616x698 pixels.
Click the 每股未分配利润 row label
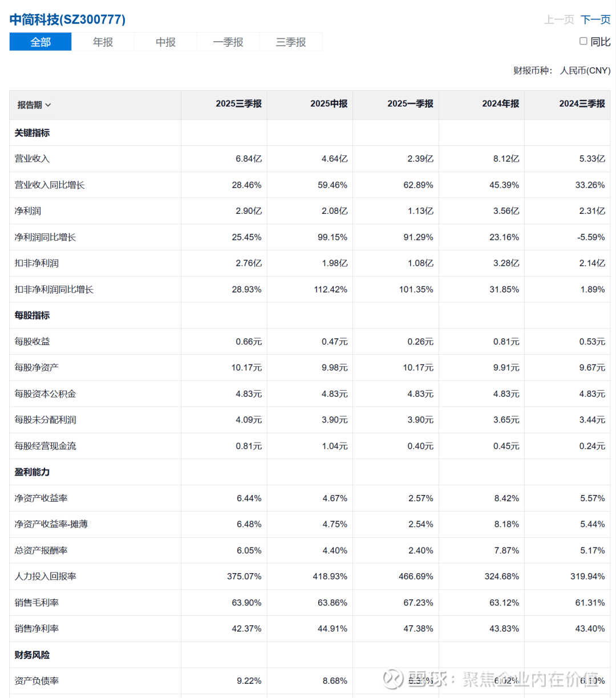coord(45,420)
